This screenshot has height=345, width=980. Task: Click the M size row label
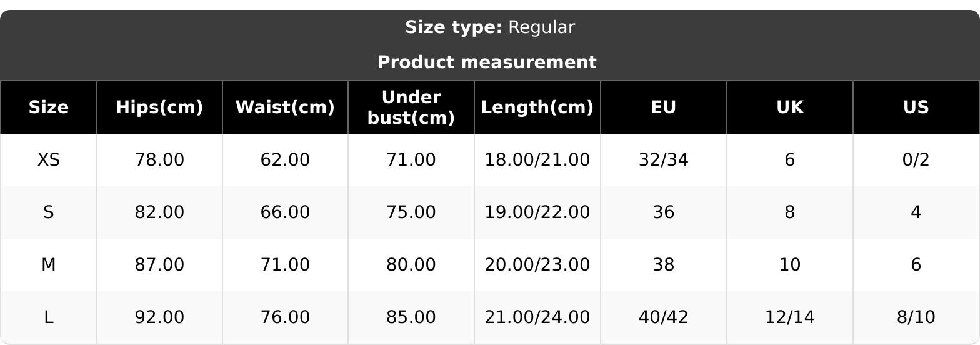click(49, 265)
